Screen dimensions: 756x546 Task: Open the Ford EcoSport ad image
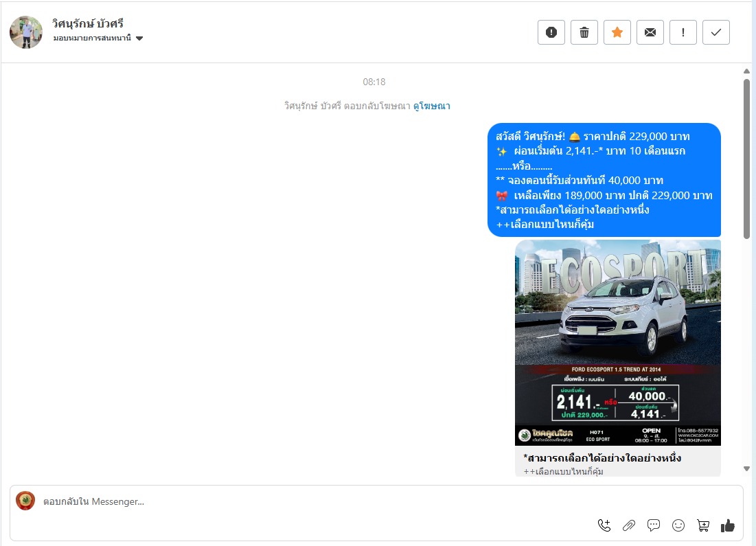point(617,343)
